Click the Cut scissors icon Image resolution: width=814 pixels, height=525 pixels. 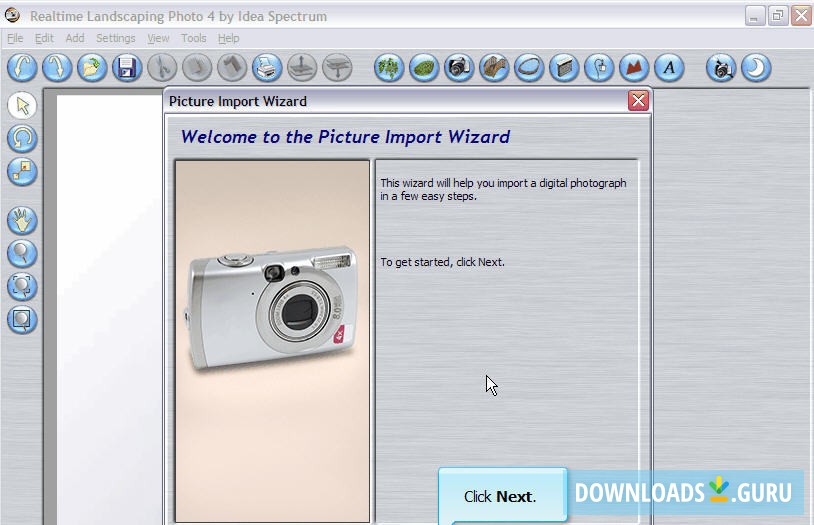[162, 68]
